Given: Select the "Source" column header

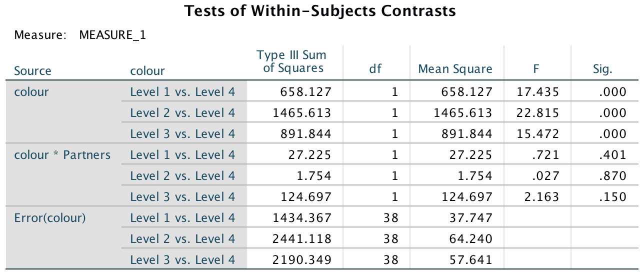Looking at the screenshot, I should [33, 71].
